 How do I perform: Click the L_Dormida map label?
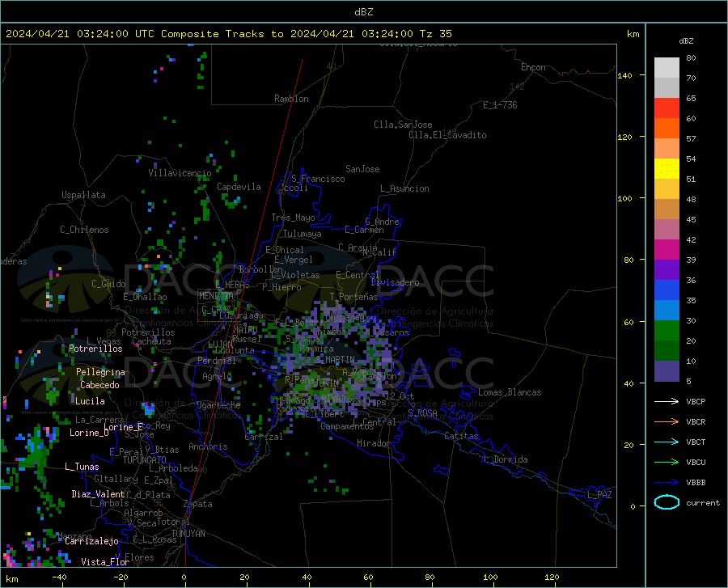505,459
